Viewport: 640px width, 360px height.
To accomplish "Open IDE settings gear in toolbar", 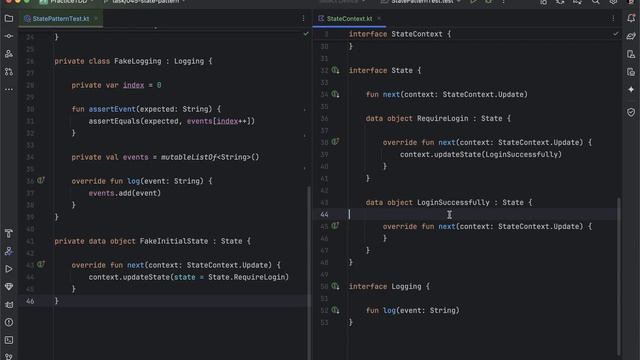I will [x=613, y=2].
